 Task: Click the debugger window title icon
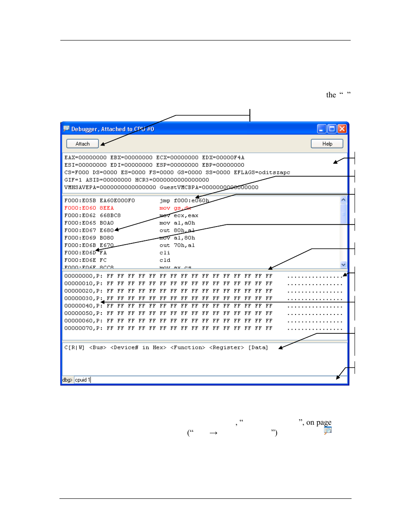click(66, 129)
